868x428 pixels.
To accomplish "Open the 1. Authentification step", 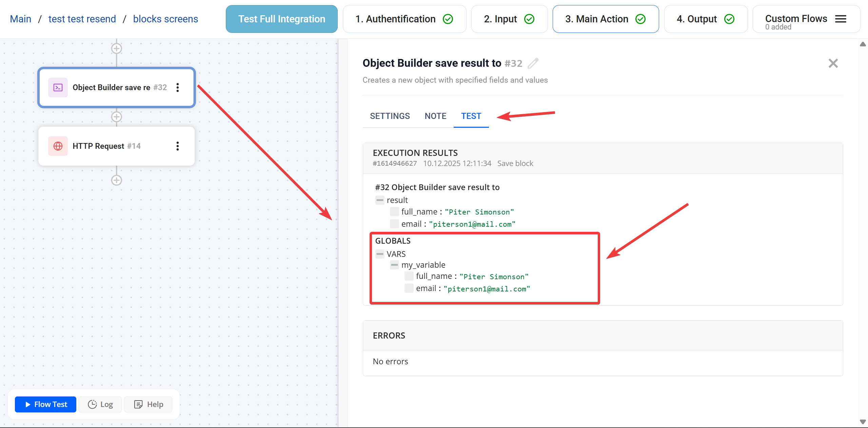I will click(x=404, y=19).
